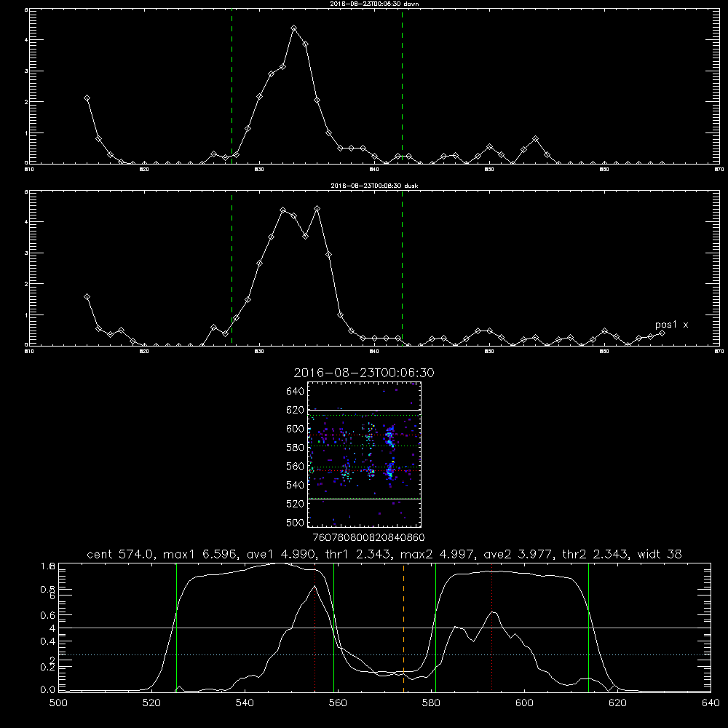Click the '640' y-axis label of the heatmap
Image resolution: width=728 pixels, height=728 pixels.
(296, 392)
